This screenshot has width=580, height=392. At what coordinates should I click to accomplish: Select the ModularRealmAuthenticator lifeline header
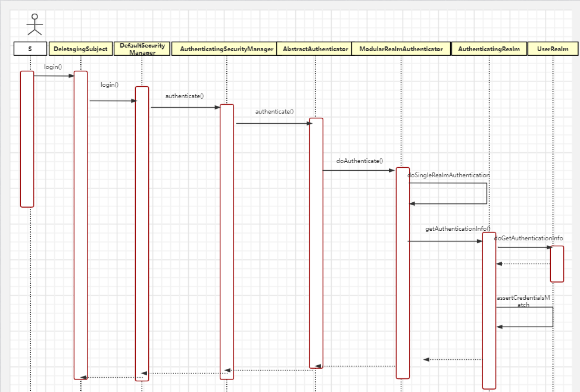(x=401, y=49)
